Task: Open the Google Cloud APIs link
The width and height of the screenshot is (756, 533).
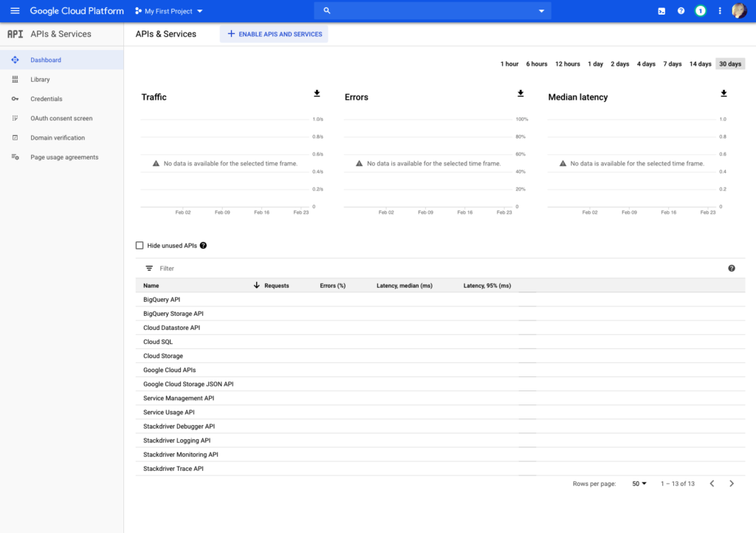Action: click(169, 370)
